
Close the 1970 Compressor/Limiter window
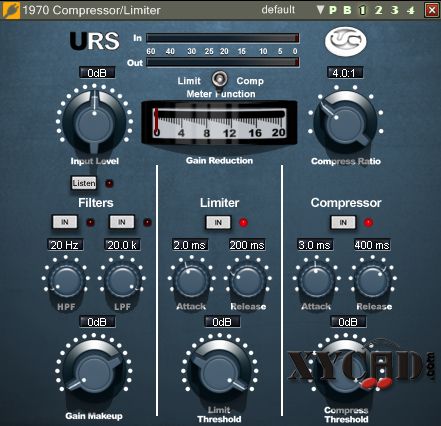[x=432, y=10]
